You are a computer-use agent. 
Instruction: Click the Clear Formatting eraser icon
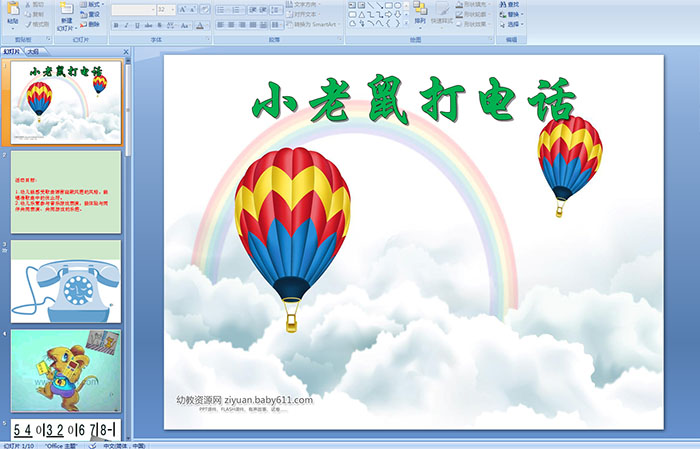205,9
